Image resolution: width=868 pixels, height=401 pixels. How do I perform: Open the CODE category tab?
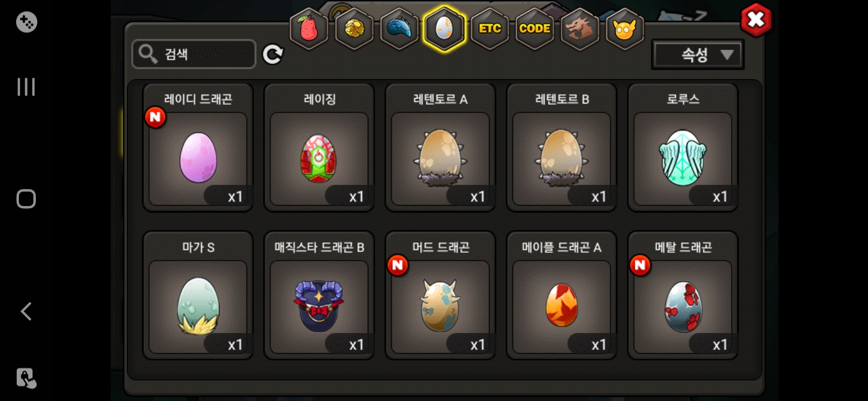pos(535,28)
